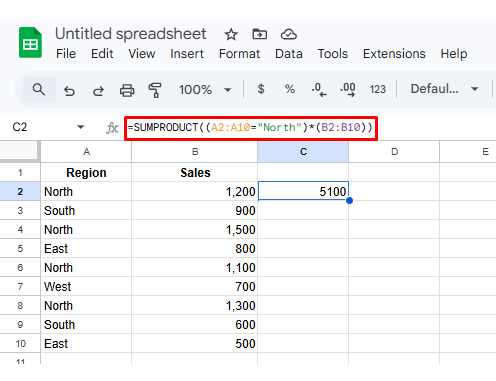Open the File menu

[66, 54]
